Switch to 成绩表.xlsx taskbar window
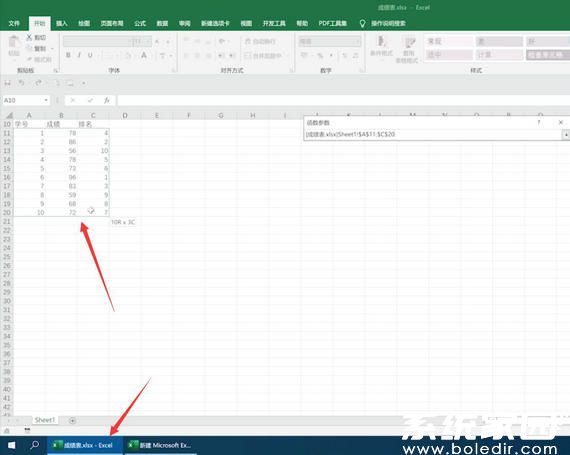 tap(85, 445)
